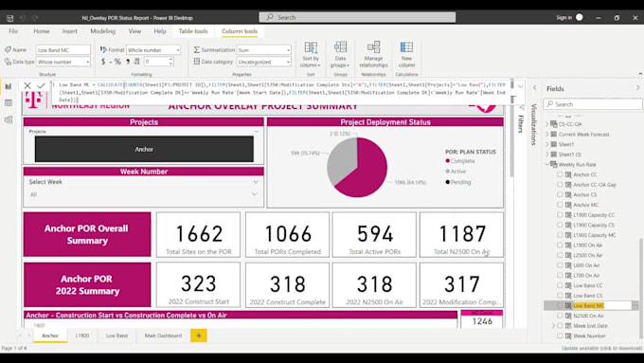Open the Modeling ribbon tab
This screenshot has height=363, width=644.
(x=102, y=31)
